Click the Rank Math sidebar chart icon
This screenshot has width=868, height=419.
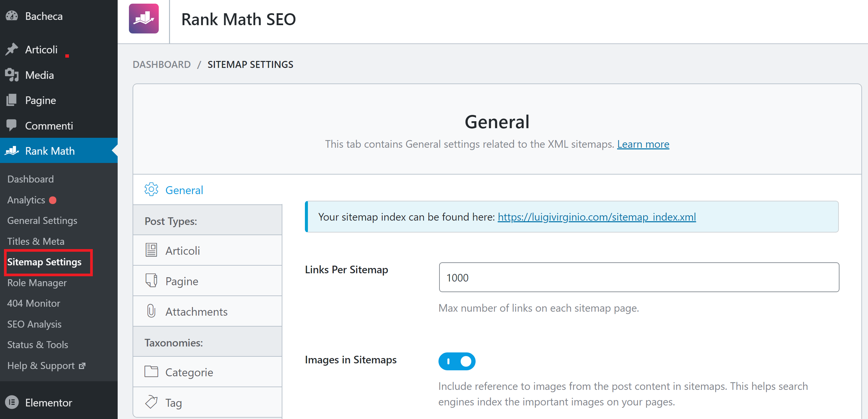tap(12, 151)
